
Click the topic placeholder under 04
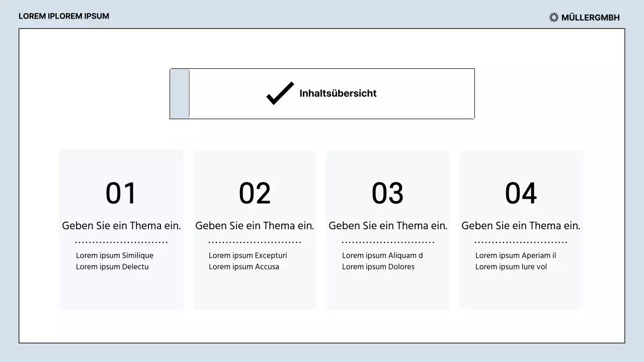[521, 226]
